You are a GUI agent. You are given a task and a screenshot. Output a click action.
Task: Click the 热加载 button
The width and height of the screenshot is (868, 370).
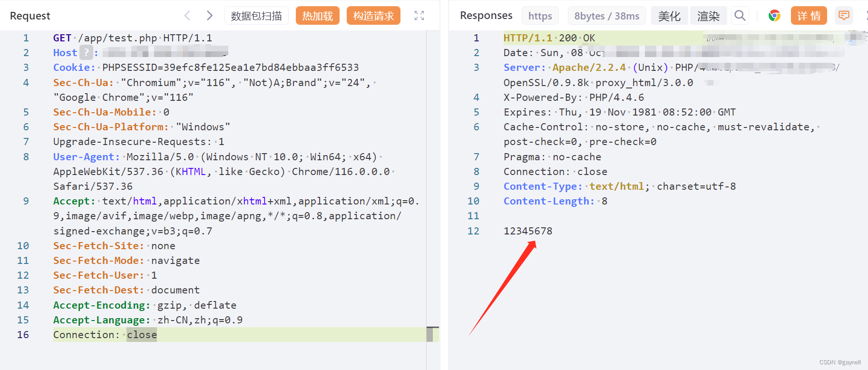[317, 16]
